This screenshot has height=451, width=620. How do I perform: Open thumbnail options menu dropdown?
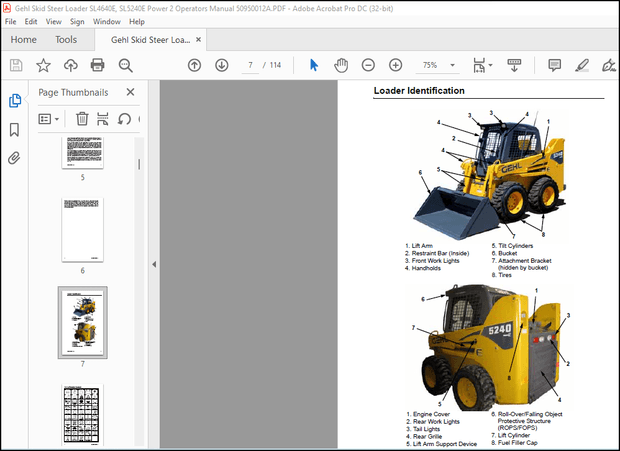coord(49,119)
